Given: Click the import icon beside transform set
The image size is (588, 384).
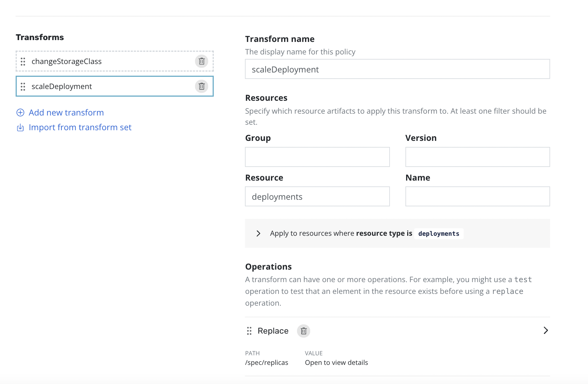Looking at the screenshot, I should [21, 128].
